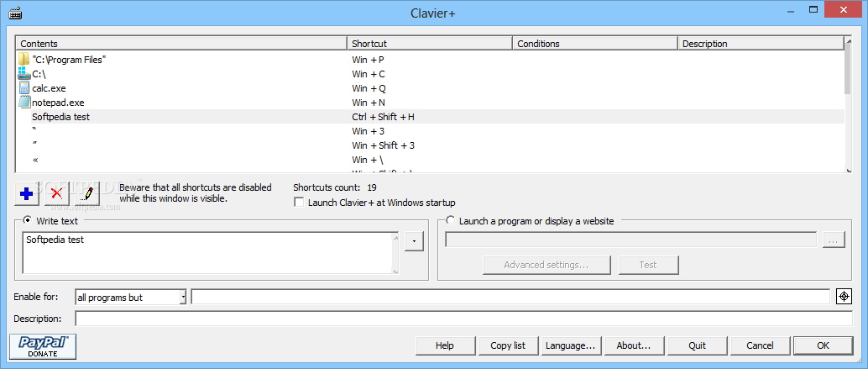Click the calculator icon beside calc.exe
The image size is (868, 369).
point(24,88)
